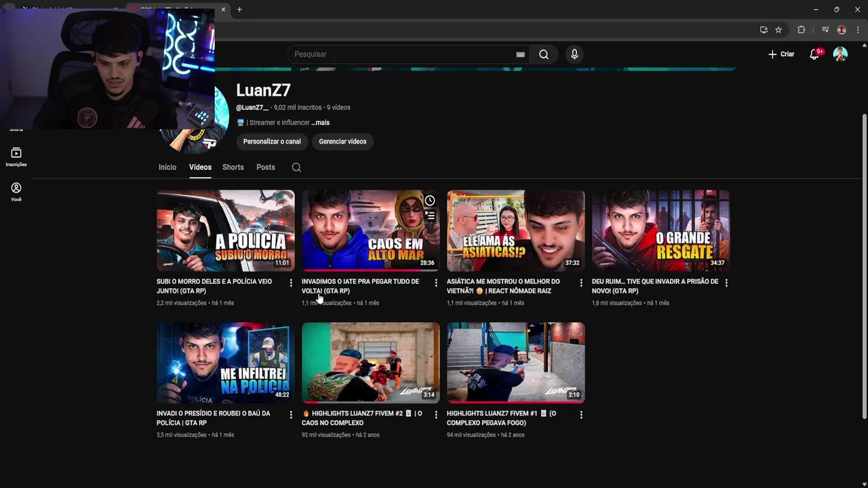Viewport: 868px width, 488px height.
Task: Open Você in the sidebar
Action: pos(16,192)
